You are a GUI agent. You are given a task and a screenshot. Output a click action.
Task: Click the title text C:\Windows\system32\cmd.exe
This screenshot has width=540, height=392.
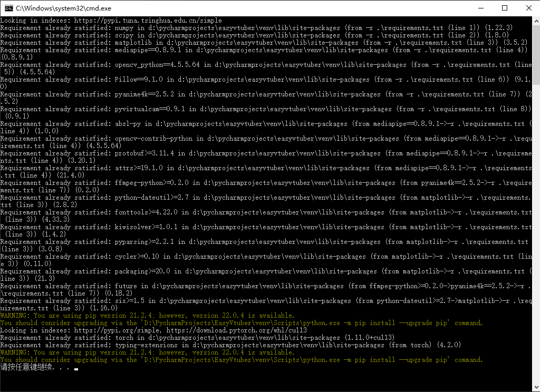click(63, 8)
